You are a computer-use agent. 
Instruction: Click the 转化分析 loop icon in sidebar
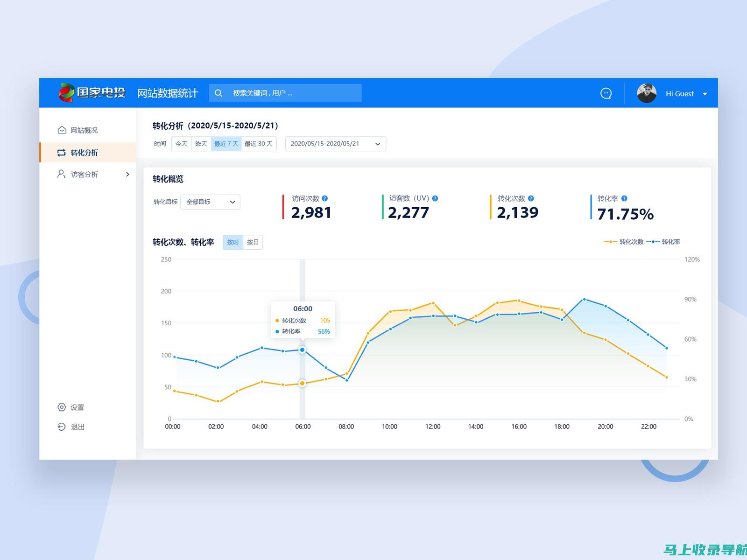pyautogui.click(x=62, y=153)
